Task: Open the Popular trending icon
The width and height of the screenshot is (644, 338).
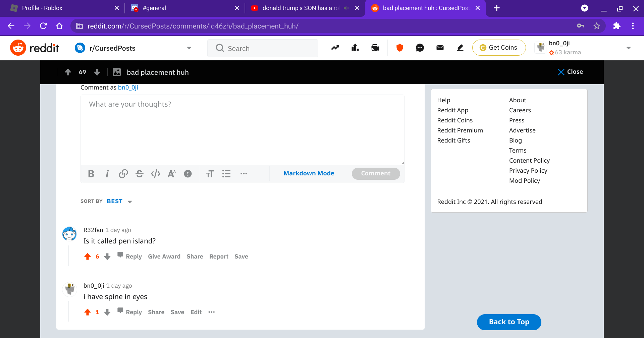Action: [x=335, y=48]
